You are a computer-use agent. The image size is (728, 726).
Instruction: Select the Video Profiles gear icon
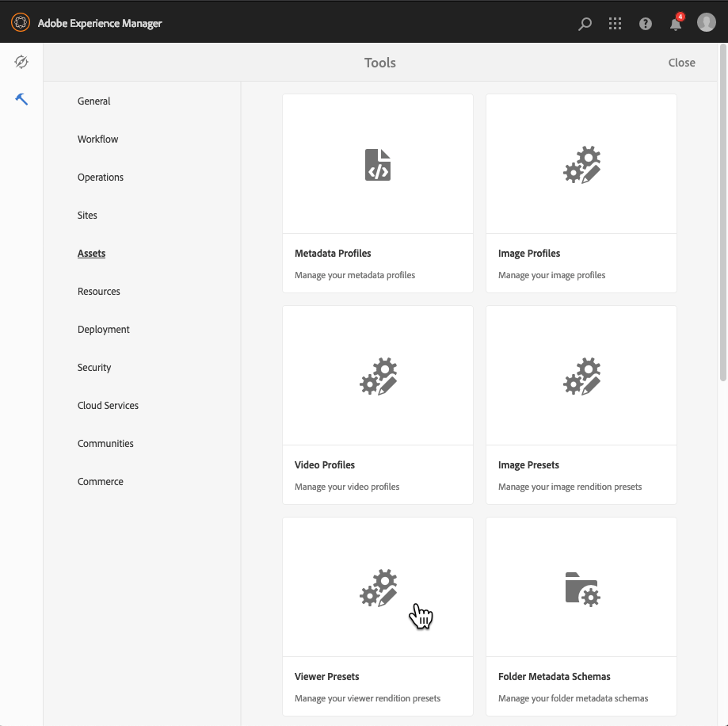tap(377, 376)
